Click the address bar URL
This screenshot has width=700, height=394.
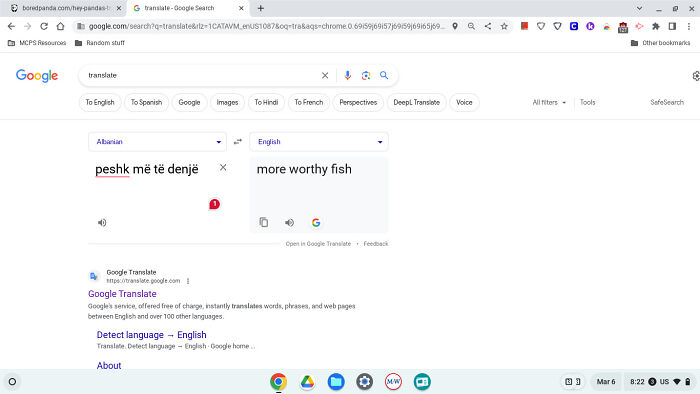tap(267, 26)
